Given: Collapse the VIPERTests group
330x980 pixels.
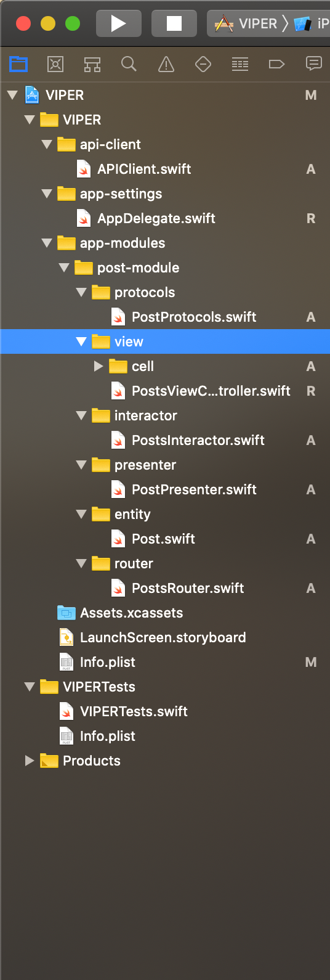Looking at the screenshot, I should click(x=29, y=687).
